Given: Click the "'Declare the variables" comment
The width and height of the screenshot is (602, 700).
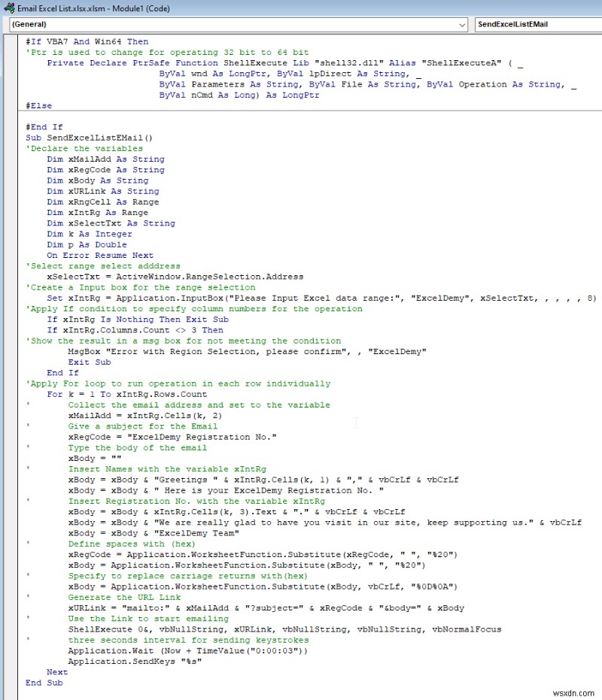Looking at the screenshot, I should 84,149.
